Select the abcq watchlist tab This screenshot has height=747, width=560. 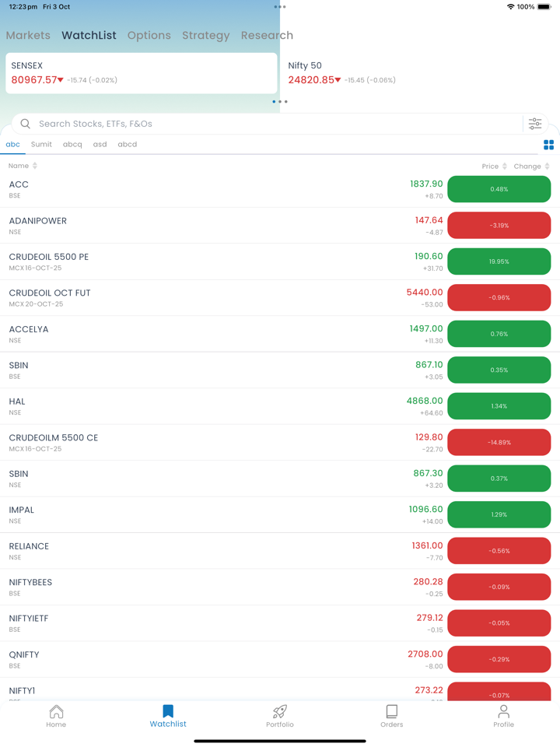pos(72,145)
